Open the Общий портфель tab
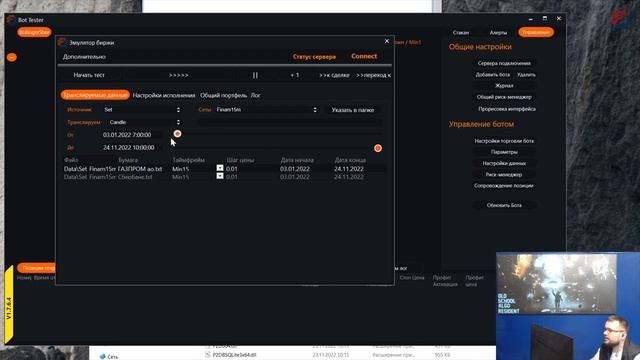 (x=223, y=95)
